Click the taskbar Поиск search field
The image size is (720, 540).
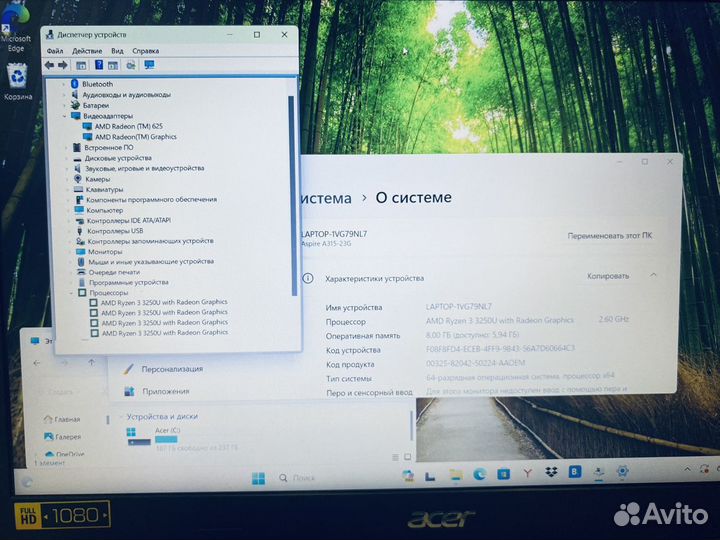(x=297, y=478)
